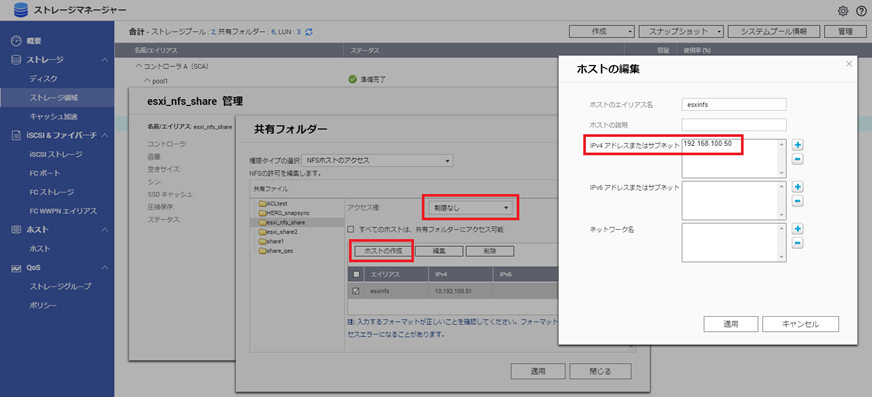Open the スナップショット dropdown menu

[681, 32]
